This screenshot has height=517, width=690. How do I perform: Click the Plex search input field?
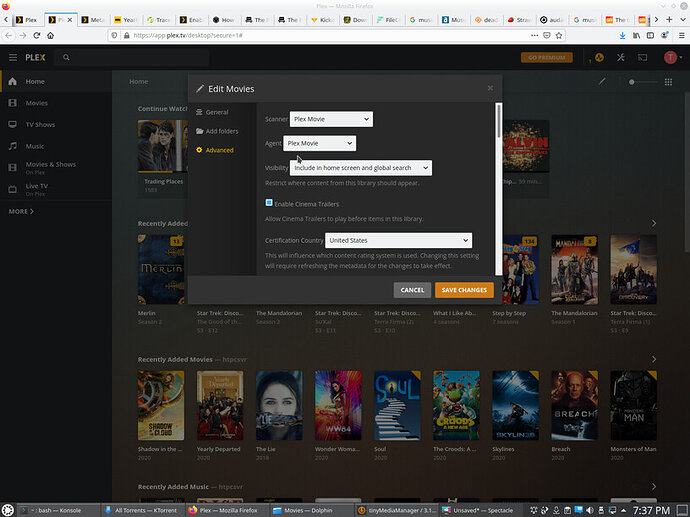click(x=132, y=58)
